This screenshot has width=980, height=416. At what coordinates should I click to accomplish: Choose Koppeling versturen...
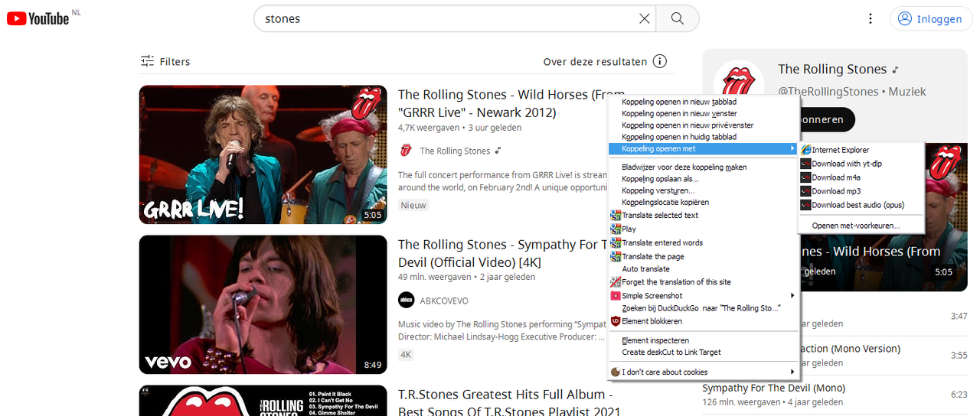point(703,190)
